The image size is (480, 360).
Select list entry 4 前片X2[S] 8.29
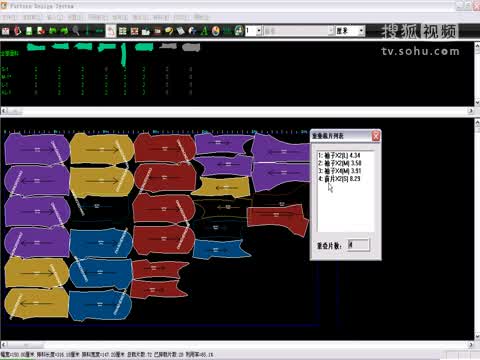click(339, 179)
